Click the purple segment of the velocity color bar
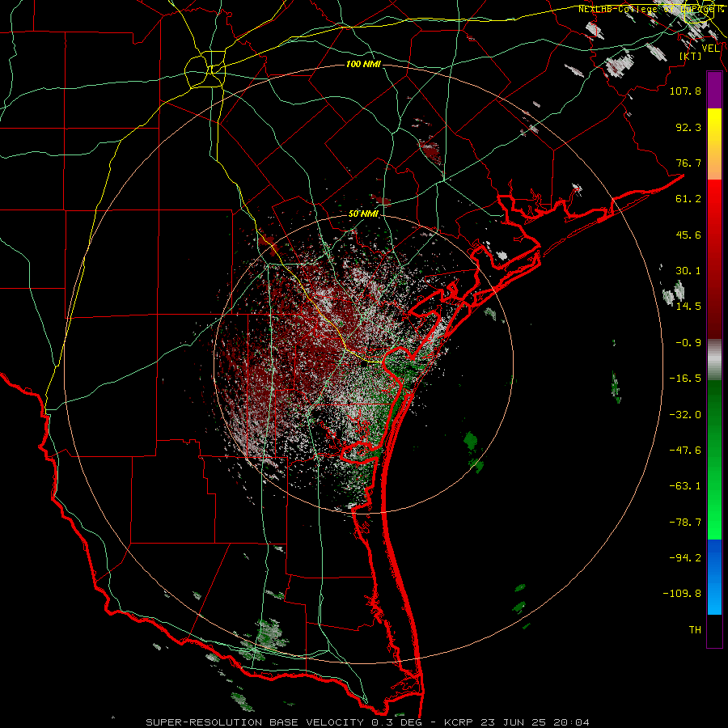The width and height of the screenshot is (728, 728). (714, 90)
